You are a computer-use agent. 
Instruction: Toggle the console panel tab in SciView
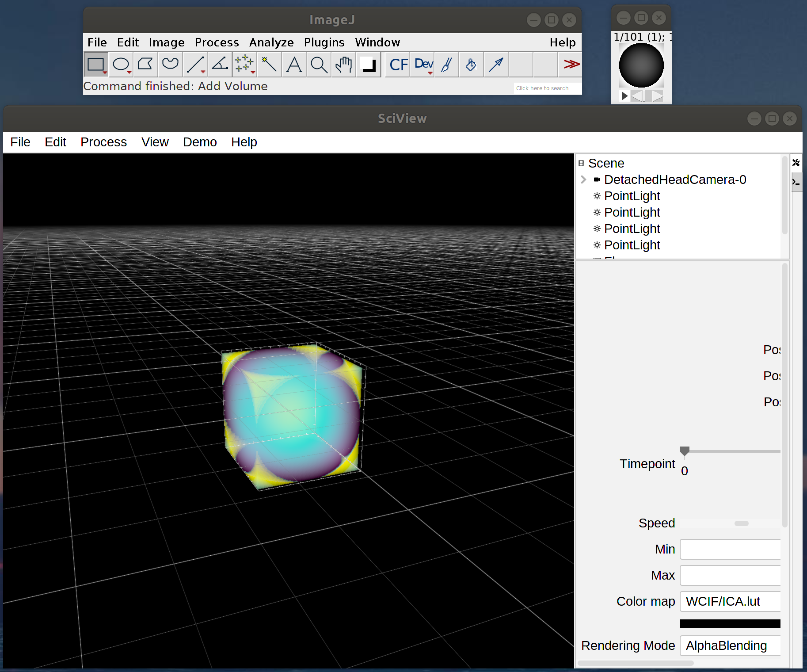click(796, 182)
